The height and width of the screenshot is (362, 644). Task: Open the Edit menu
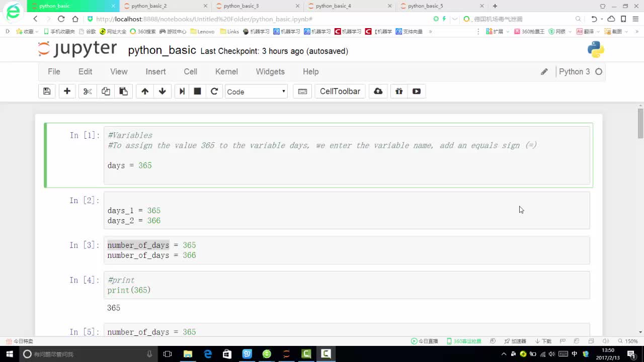pyautogui.click(x=85, y=71)
